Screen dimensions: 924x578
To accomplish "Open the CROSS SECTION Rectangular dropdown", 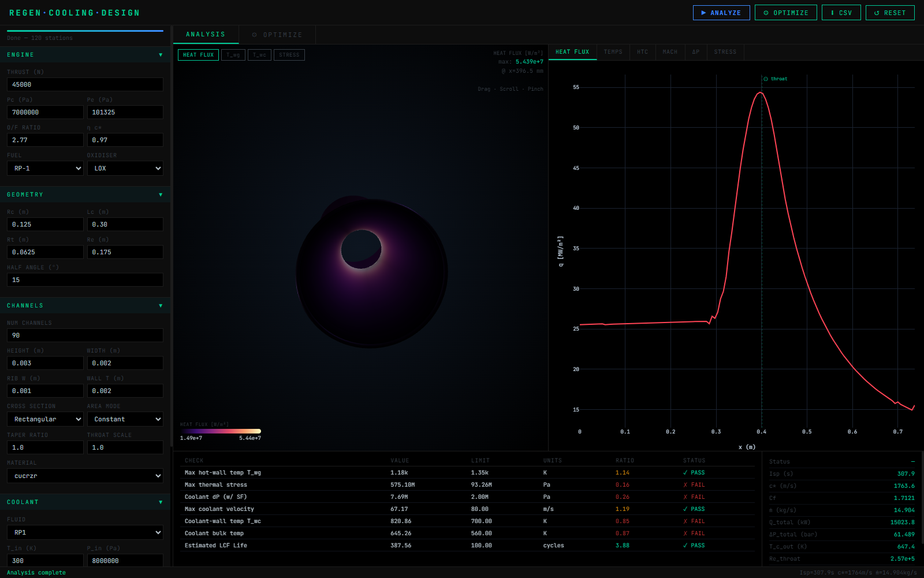I will 45,419.
